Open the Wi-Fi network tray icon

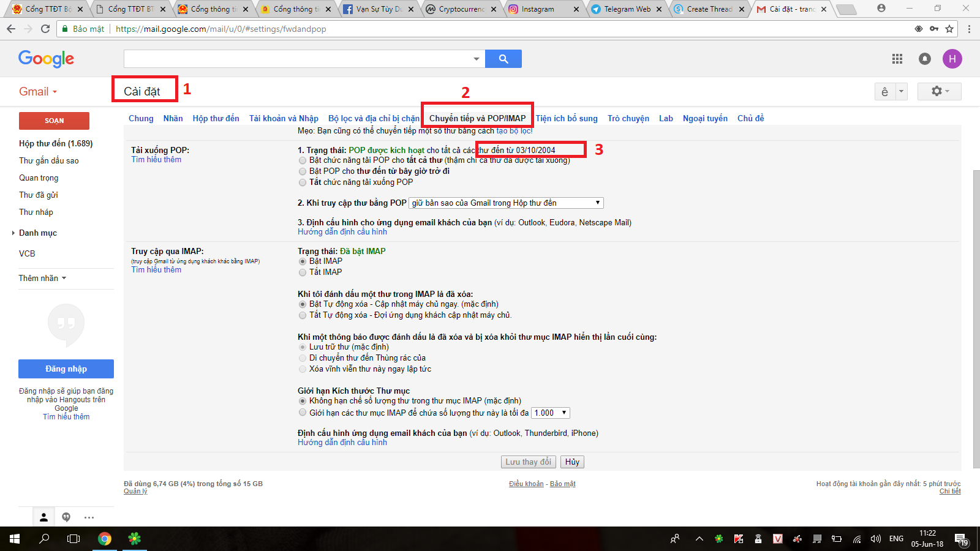tap(857, 539)
